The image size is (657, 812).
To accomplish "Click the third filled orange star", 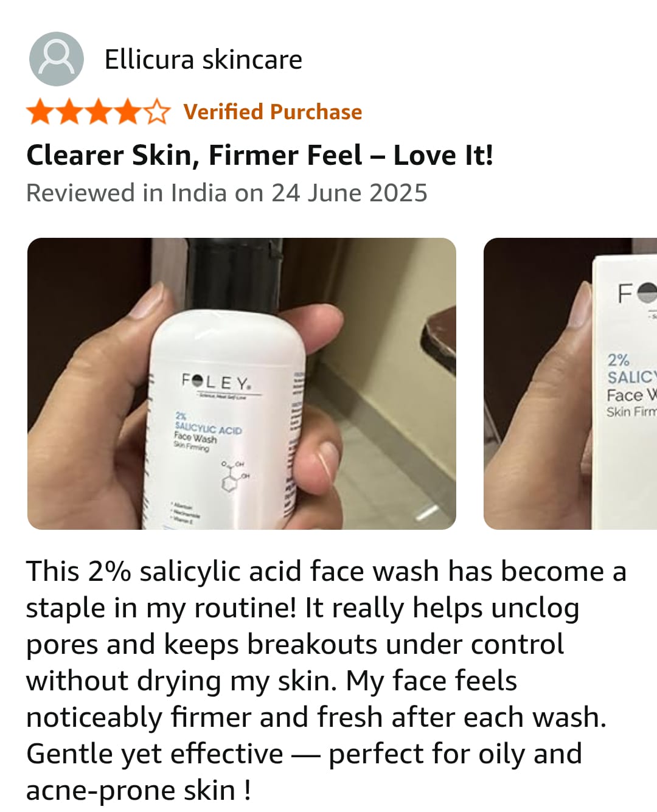I will (99, 112).
